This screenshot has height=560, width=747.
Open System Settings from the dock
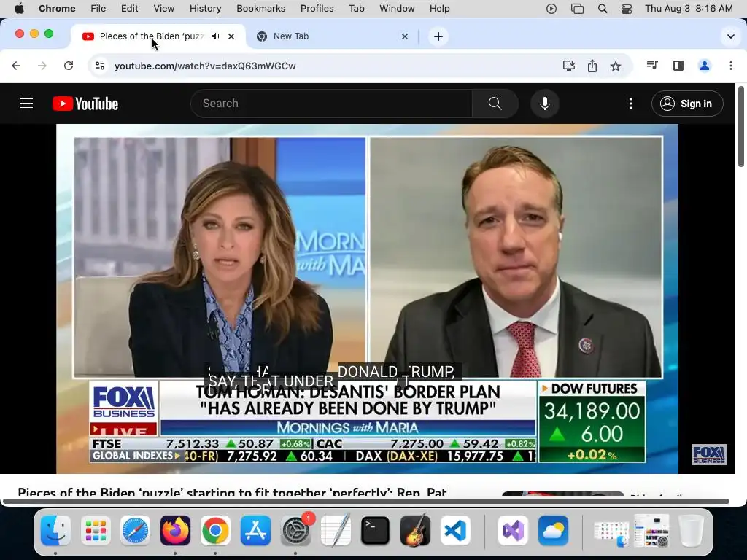295,530
